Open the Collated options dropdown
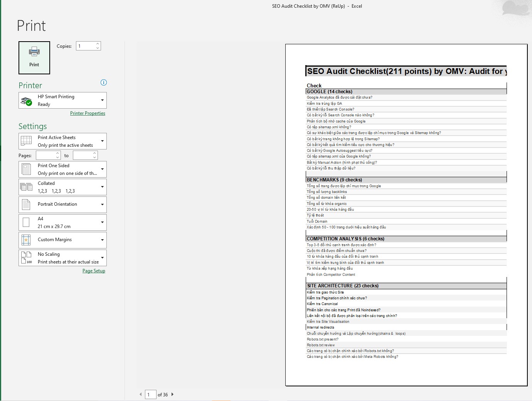 point(102,187)
